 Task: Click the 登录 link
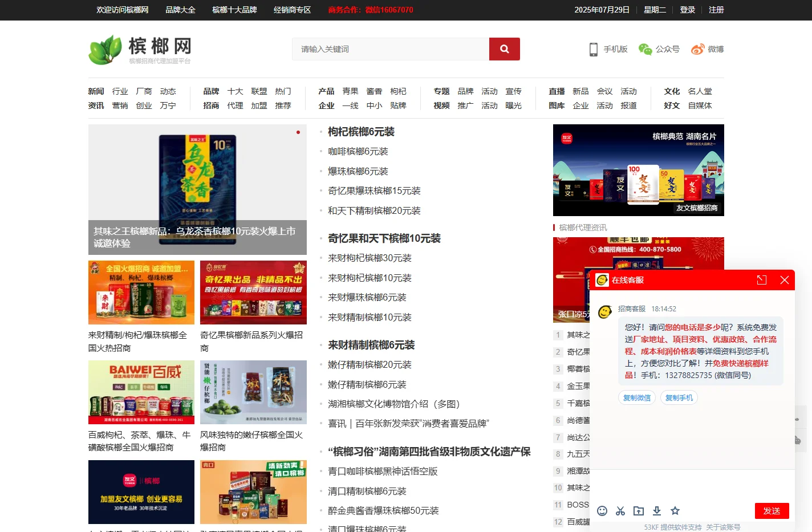coord(687,10)
